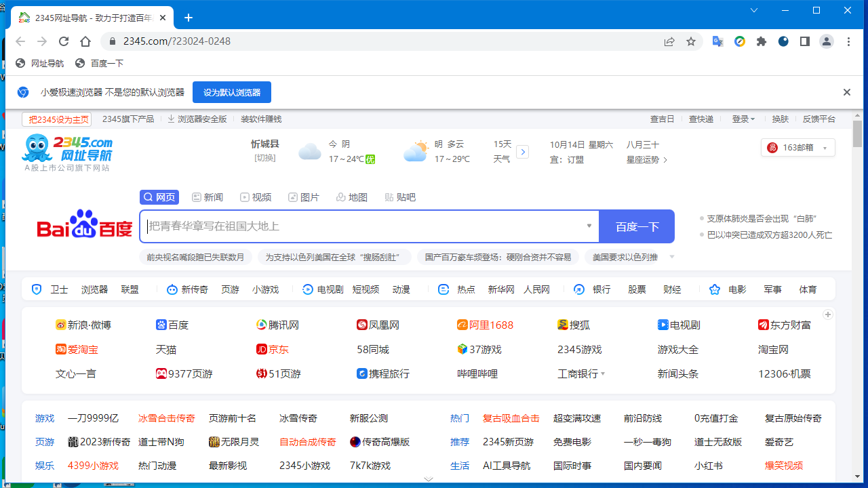Viewport: 868px width, 488px height.
Task: Open the 登录 dropdown menu
Action: 744,119
